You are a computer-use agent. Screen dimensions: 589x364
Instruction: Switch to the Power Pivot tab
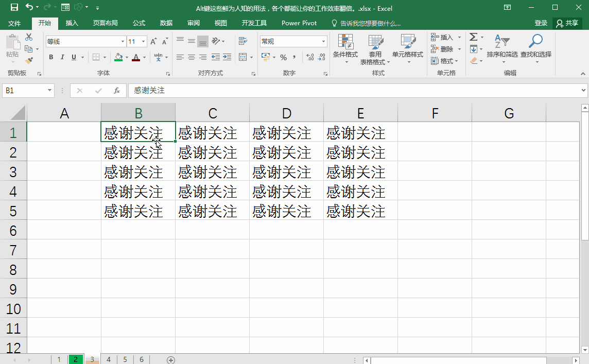tap(299, 23)
